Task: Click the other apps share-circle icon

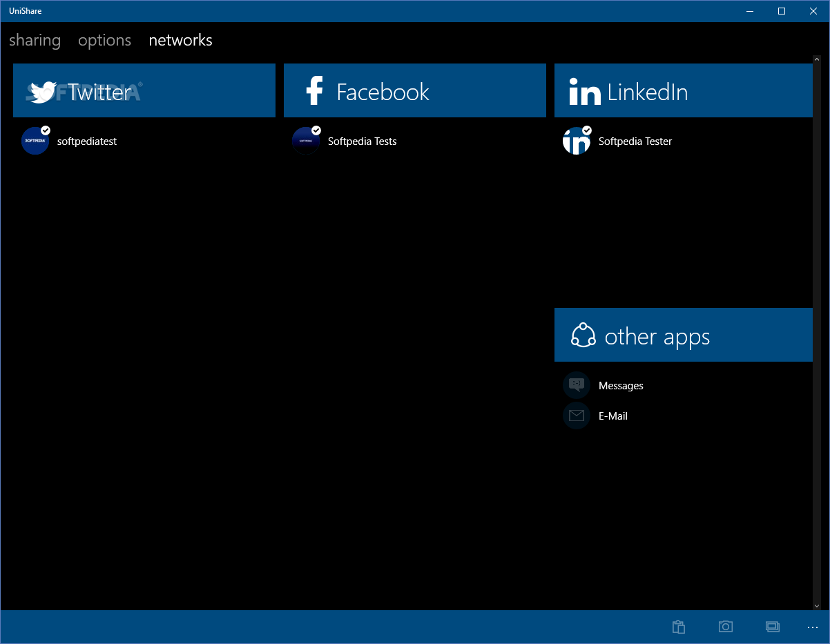Action: (x=583, y=335)
